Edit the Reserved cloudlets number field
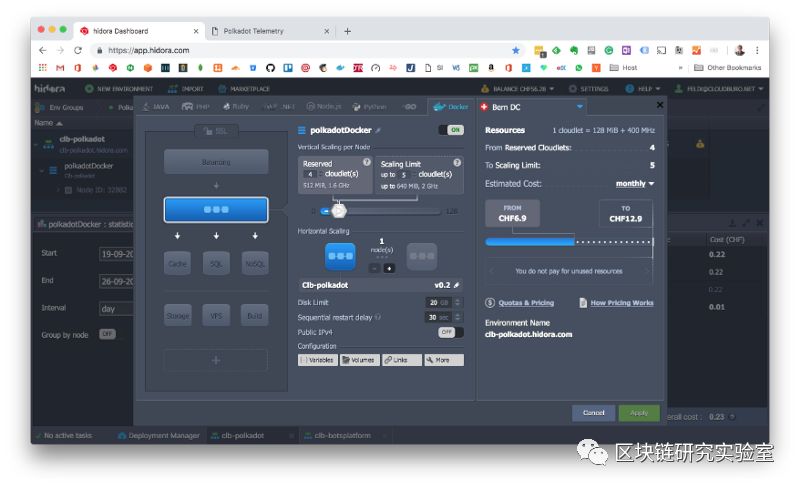The height and width of the screenshot is (488, 800). click(311, 174)
